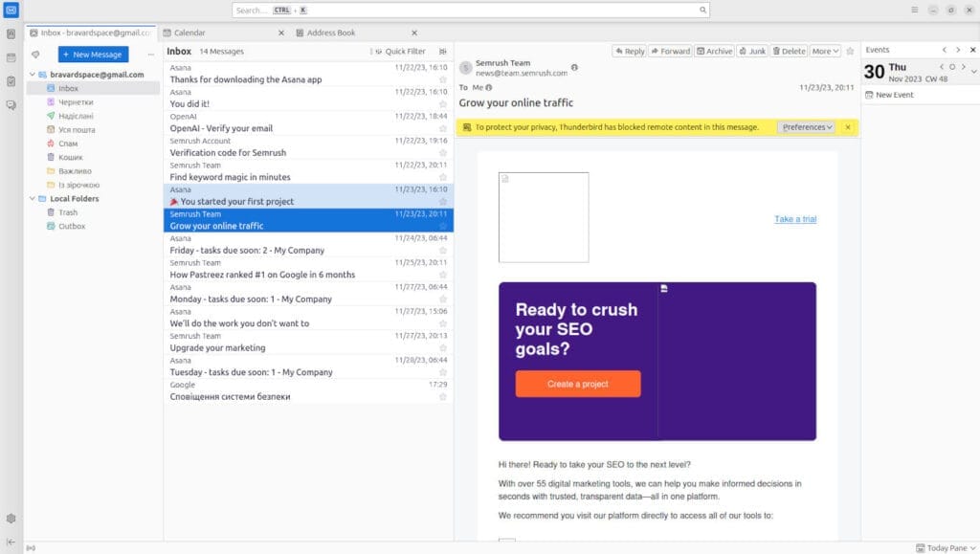Viewport: 980px width, 554px height.
Task: Open the More dropdown in message header
Action: click(825, 51)
